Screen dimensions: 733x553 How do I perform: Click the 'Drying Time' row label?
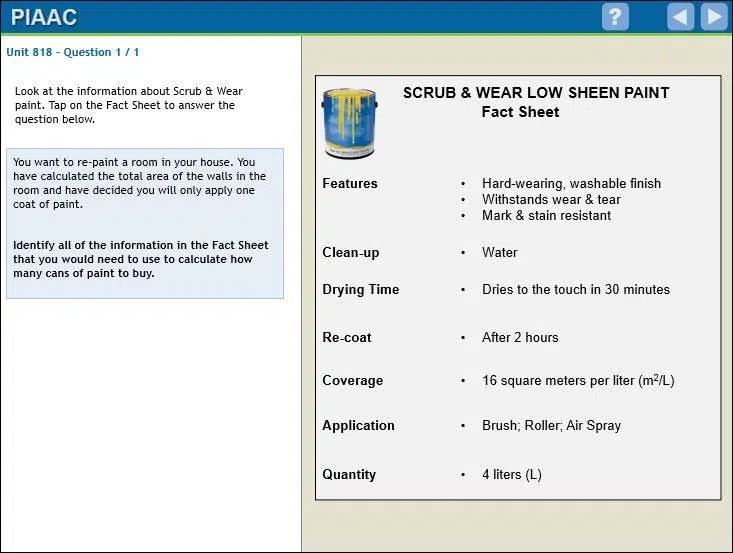tap(360, 290)
